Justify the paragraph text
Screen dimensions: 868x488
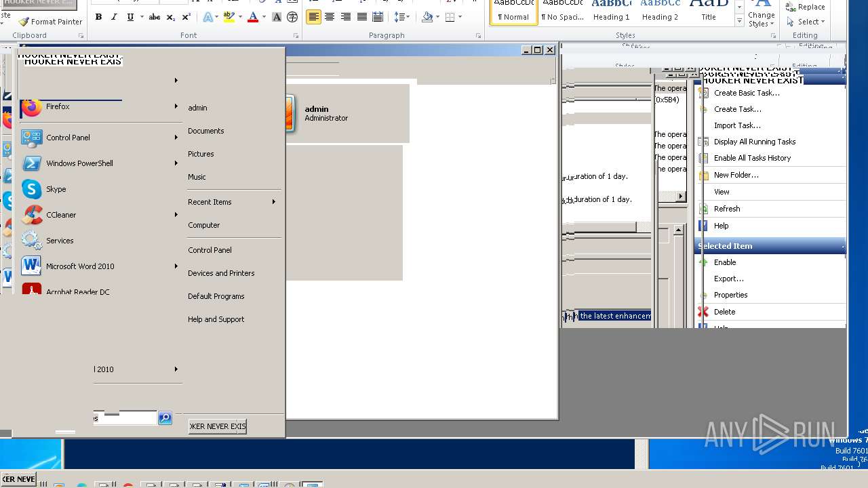[x=362, y=17]
